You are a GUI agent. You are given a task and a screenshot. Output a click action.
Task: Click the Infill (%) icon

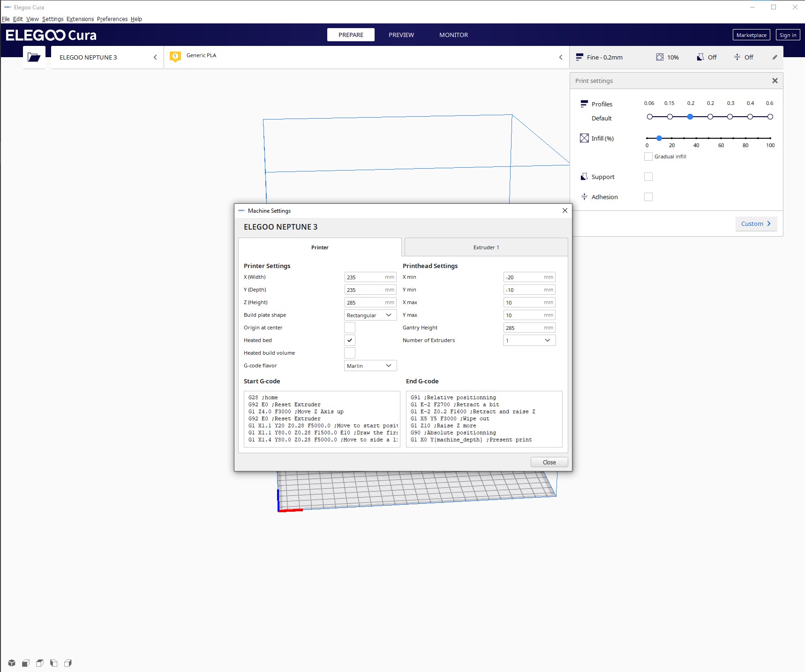(x=584, y=138)
